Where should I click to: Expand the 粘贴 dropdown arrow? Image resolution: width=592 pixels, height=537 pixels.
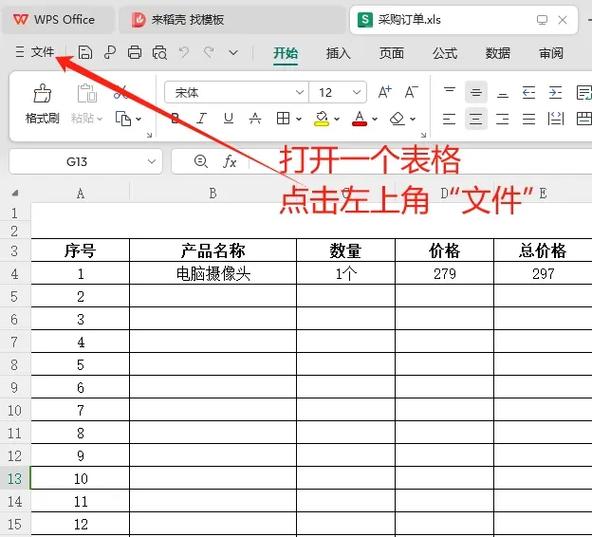pyautogui.click(x=100, y=119)
